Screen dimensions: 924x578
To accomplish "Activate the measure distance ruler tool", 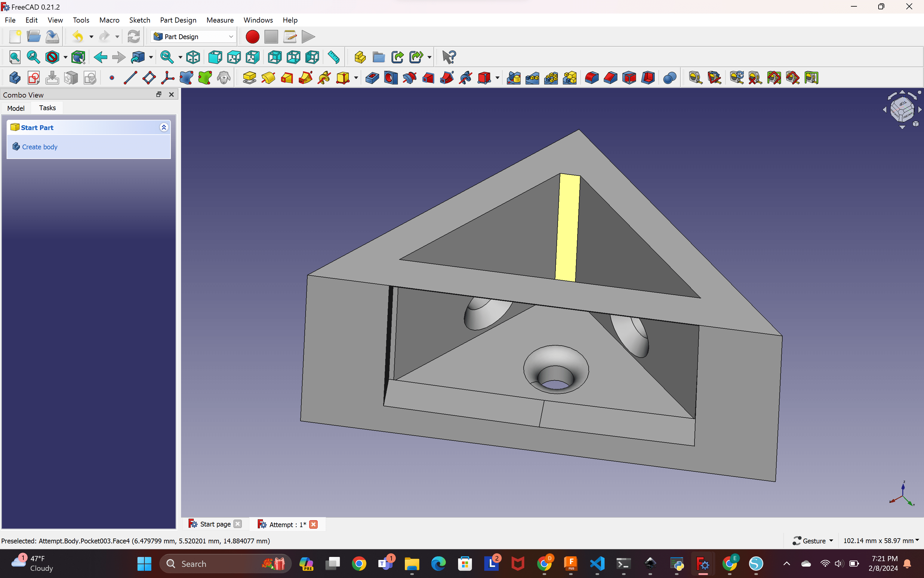I will coord(334,57).
